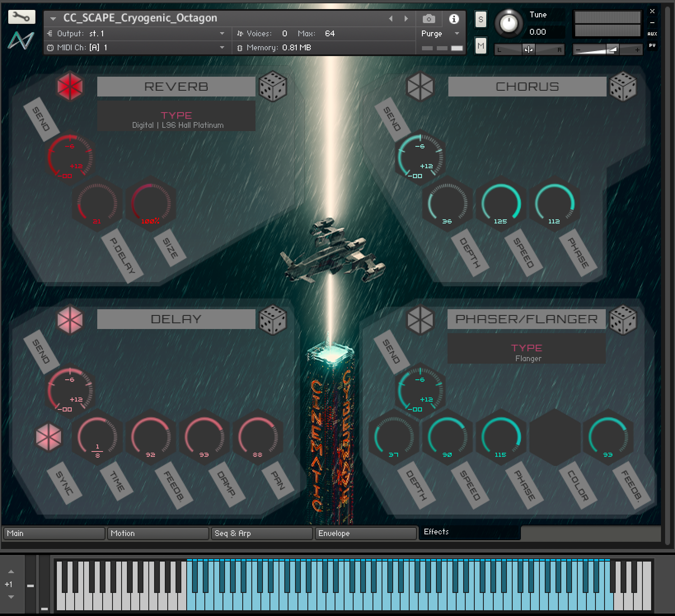Randomize Delay settings via dice icon
Viewport: 675px width, 616px height.
[272, 319]
